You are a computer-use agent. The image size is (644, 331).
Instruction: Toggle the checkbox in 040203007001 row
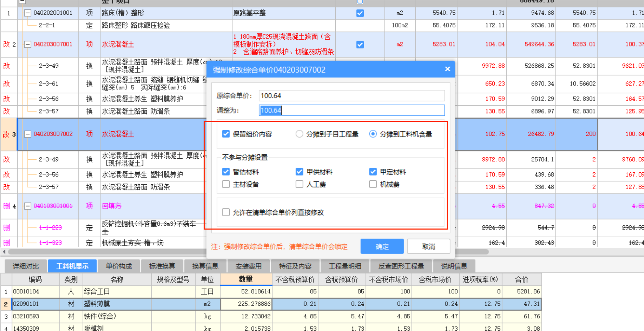pos(360,45)
